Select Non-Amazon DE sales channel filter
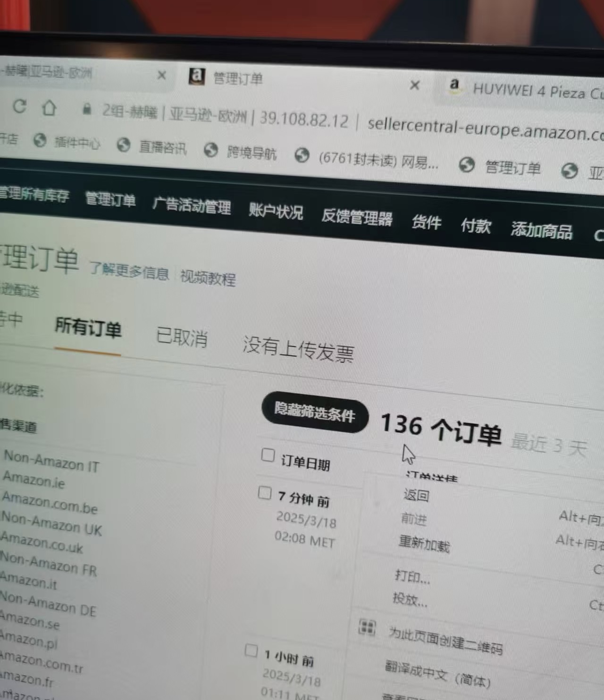 pos(48,604)
